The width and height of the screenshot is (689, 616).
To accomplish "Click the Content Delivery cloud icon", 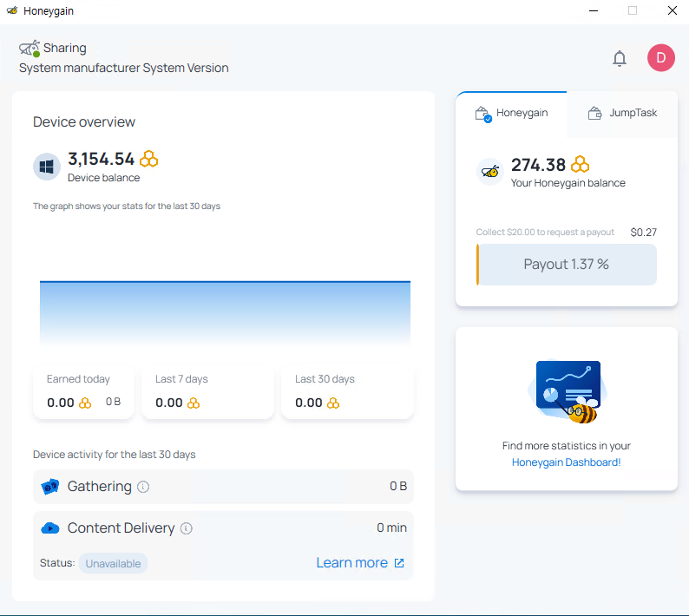I will coord(50,528).
